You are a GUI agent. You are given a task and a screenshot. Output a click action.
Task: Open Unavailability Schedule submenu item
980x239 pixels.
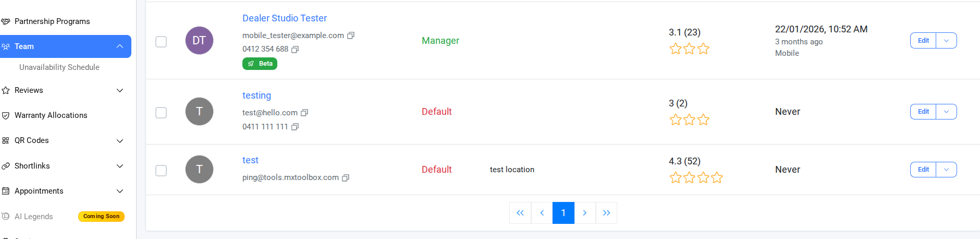coord(59,67)
